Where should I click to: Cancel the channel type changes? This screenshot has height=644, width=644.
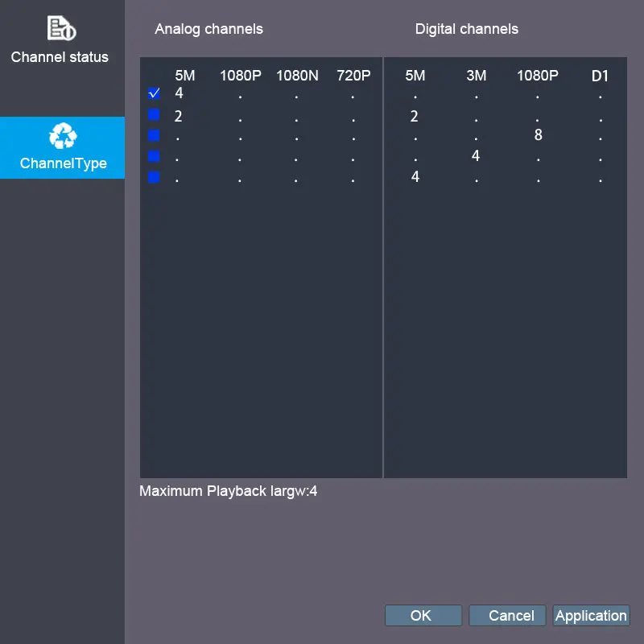[507, 615]
